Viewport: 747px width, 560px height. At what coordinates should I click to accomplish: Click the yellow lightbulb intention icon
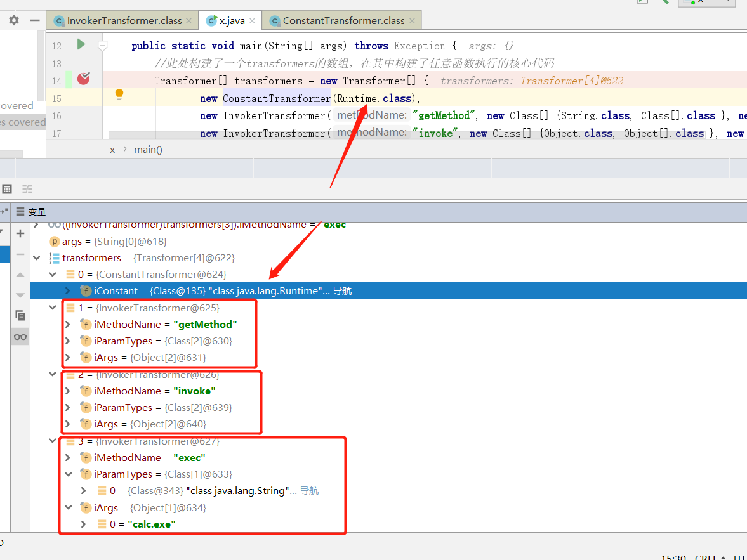point(119,94)
